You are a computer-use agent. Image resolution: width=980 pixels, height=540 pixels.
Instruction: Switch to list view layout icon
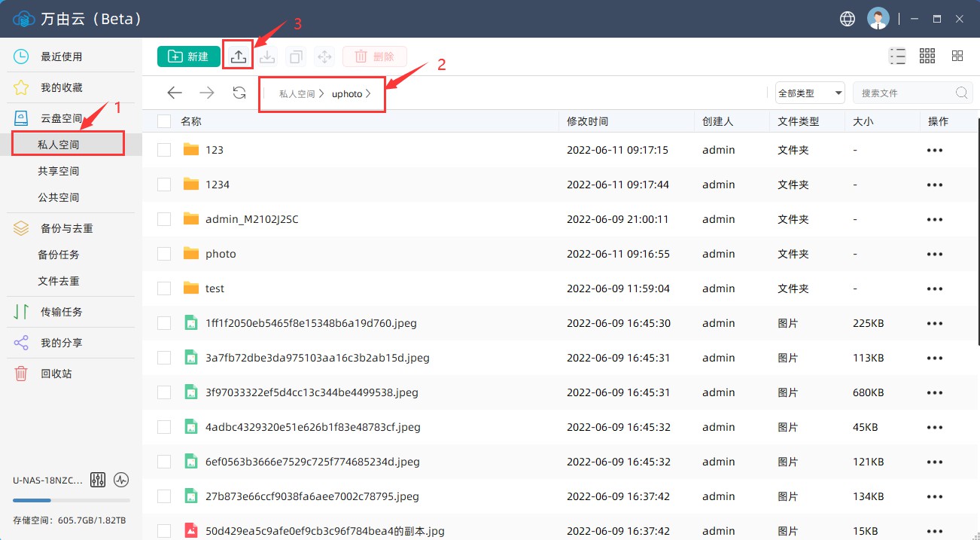896,56
